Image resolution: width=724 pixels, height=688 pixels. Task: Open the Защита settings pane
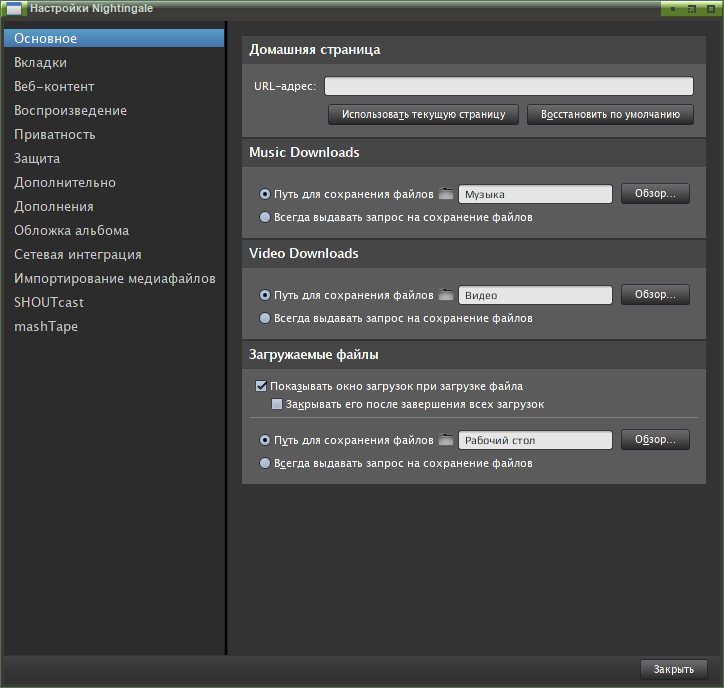tap(114, 158)
